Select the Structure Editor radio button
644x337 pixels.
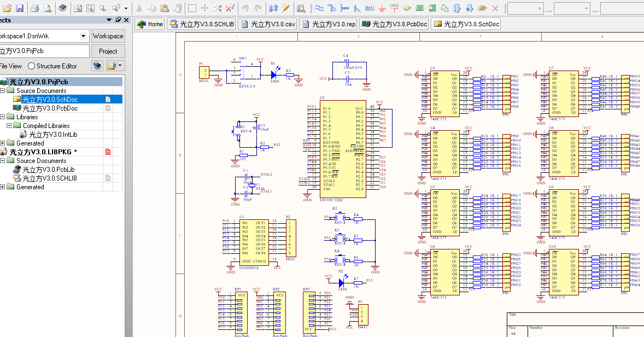pos(32,66)
